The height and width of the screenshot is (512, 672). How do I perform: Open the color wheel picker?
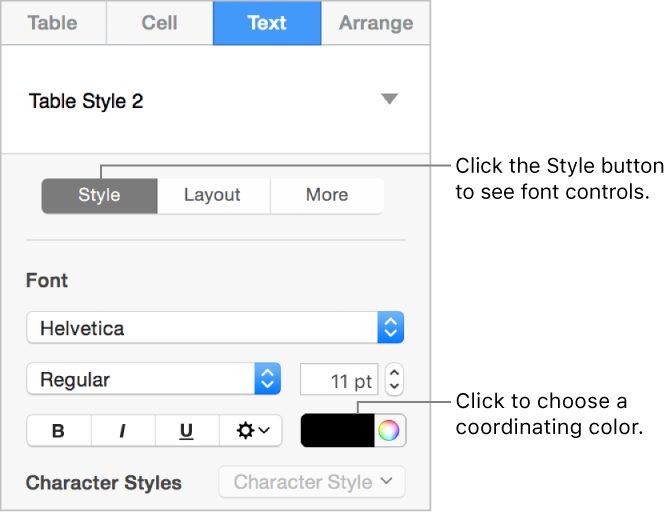point(389,431)
